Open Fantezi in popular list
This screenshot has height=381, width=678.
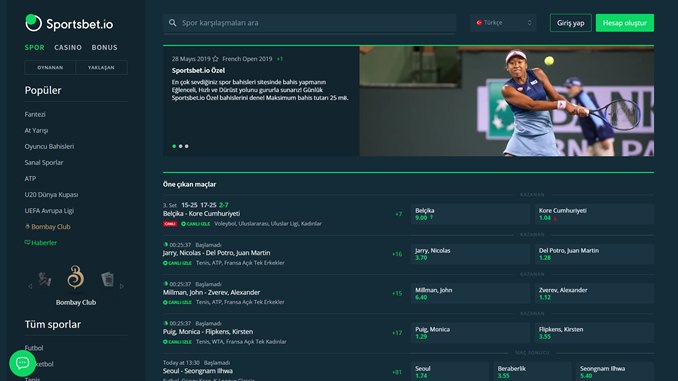(35, 114)
